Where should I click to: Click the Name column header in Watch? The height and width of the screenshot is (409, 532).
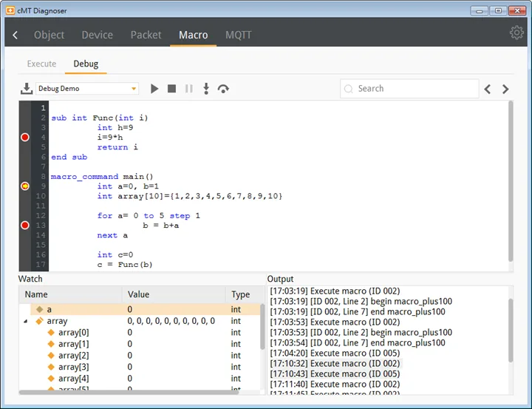tap(71, 294)
